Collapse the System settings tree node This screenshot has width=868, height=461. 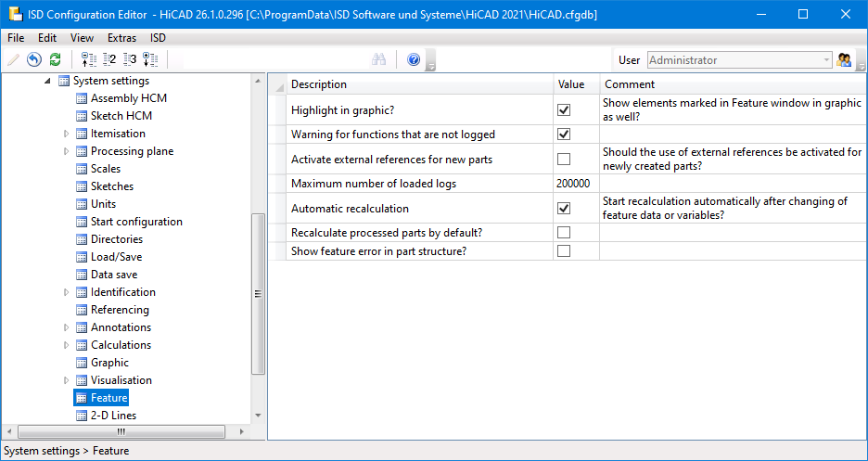tap(47, 81)
